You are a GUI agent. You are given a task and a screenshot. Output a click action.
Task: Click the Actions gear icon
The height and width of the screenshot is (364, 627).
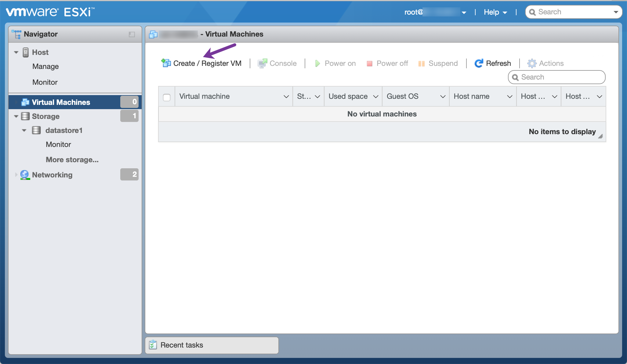click(x=532, y=63)
